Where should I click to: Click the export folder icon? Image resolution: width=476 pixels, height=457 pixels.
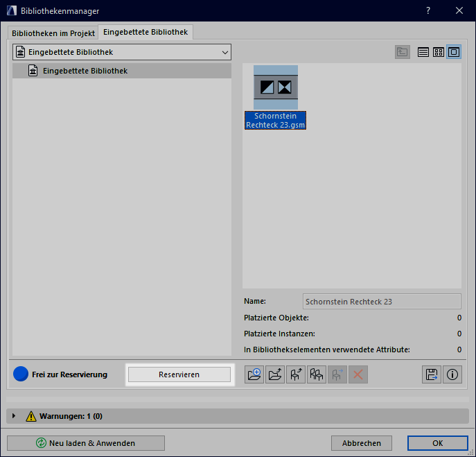coord(275,374)
